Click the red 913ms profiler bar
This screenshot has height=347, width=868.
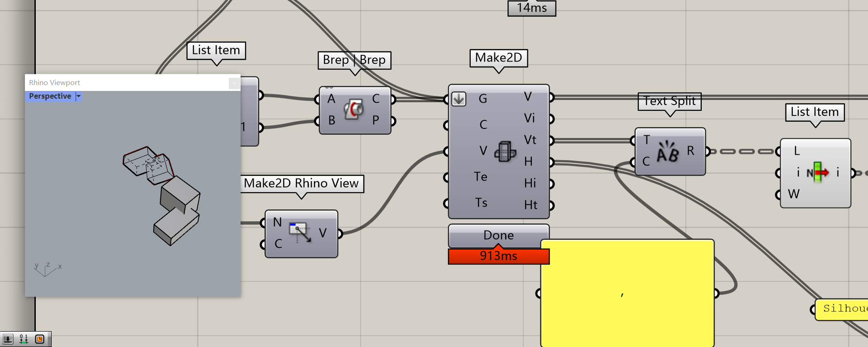(x=499, y=256)
